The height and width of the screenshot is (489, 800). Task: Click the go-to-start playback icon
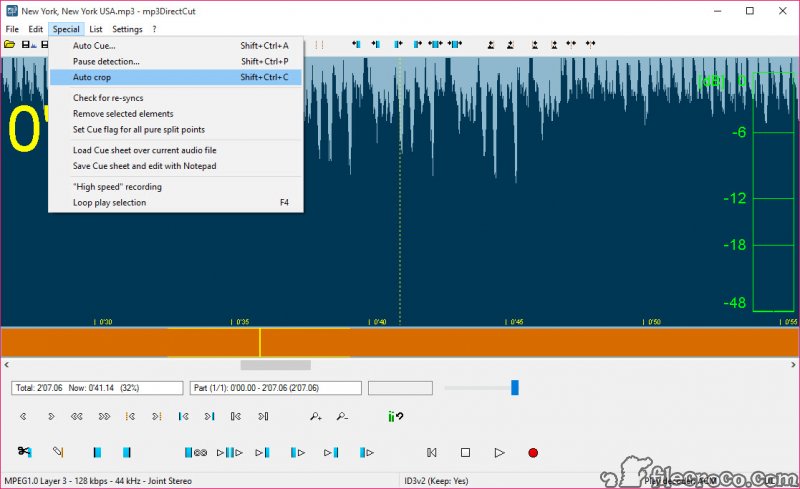[x=432, y=453]
